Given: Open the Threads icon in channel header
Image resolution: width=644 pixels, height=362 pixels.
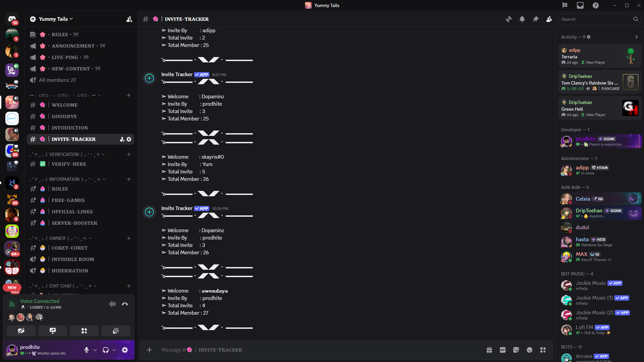Looking at the screenshot, I should [509, 19].
